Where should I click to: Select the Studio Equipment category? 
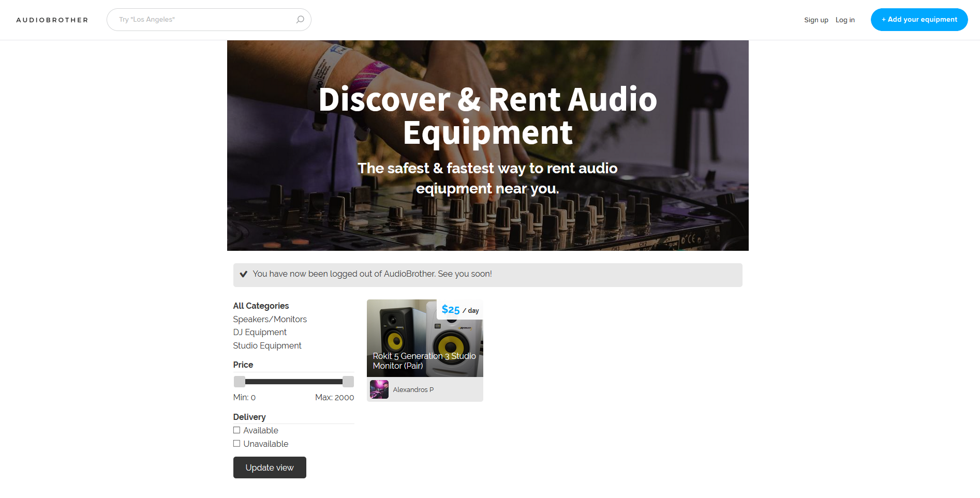pos(267,345)
